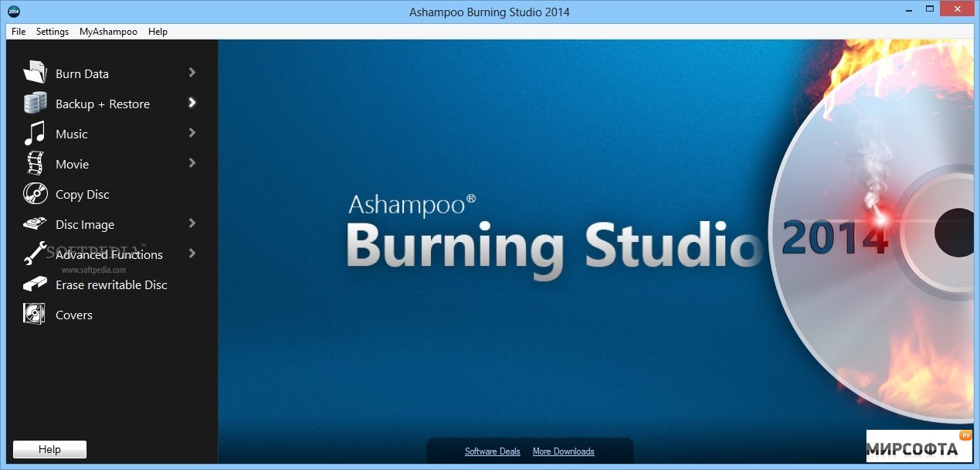Select the Erase rewritable Disc label

[x=111, y=285]
